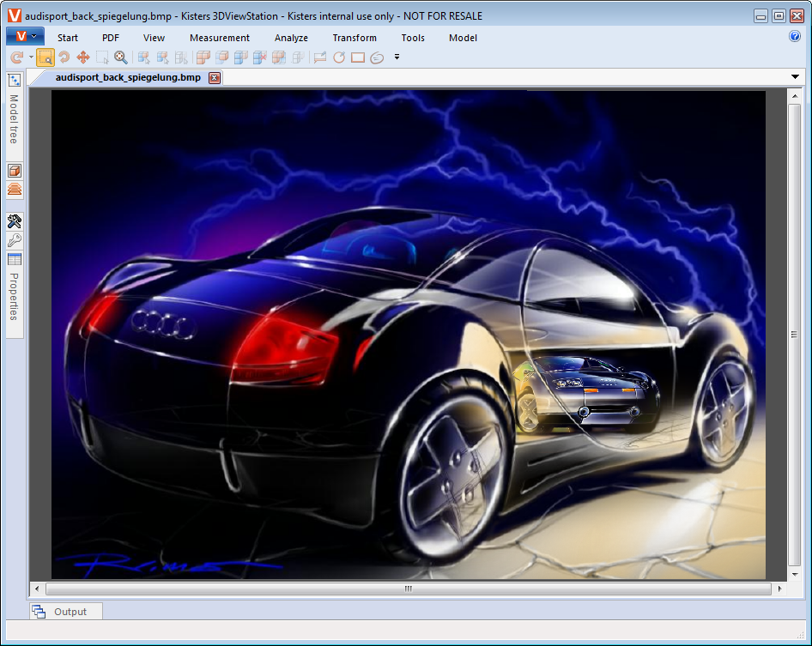Open the Measurement ribbon tab

pyautogui.click(x=220, y=38)
